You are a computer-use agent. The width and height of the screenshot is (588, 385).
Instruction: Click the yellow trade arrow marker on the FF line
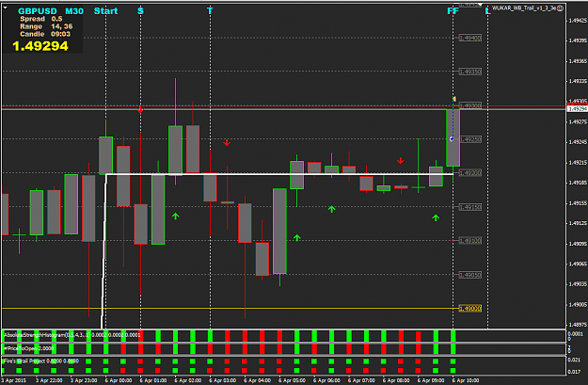pyautogui.click(x=453, y=99)
